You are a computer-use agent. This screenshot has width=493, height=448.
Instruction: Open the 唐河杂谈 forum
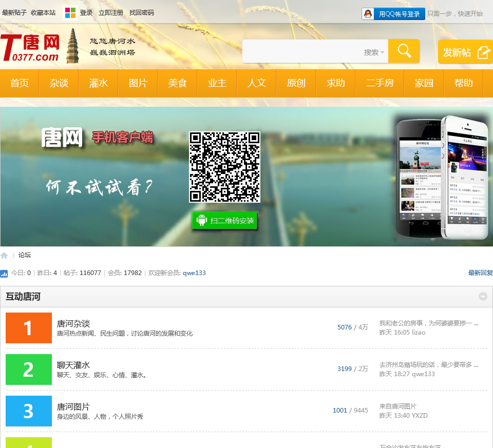[x=73, y=324]
